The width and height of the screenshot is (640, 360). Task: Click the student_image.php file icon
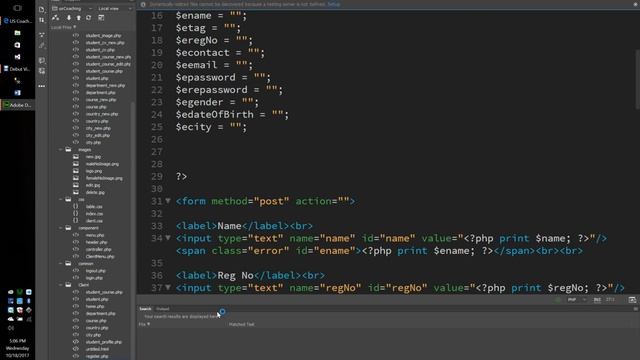pos(76,36)
